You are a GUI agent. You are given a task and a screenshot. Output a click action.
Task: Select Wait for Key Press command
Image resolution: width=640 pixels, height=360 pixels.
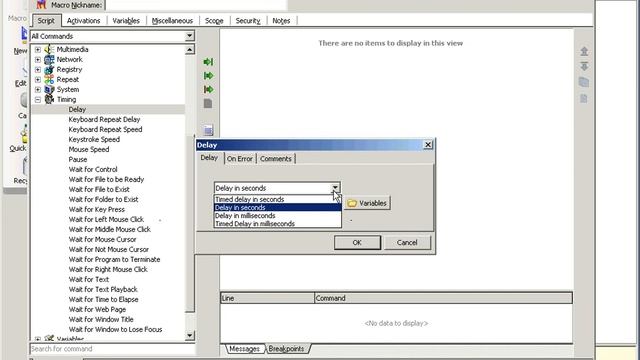point(96,209)
